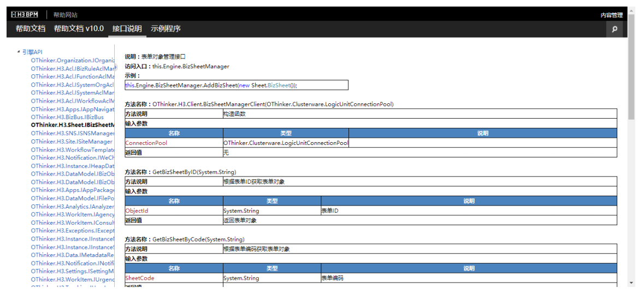Screen dimensions: 644x299
Task: Click 名称 header in SheetCode table
Action: 174,268
